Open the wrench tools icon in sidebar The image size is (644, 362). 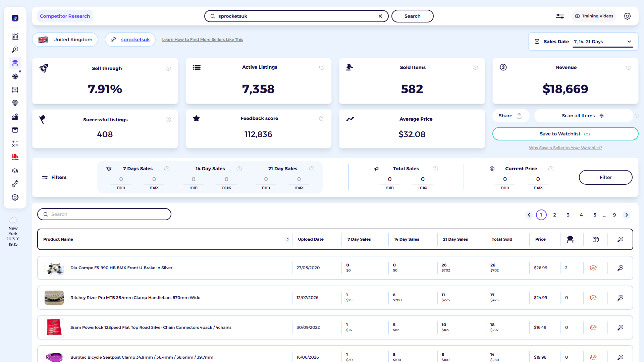coord(15,184)
